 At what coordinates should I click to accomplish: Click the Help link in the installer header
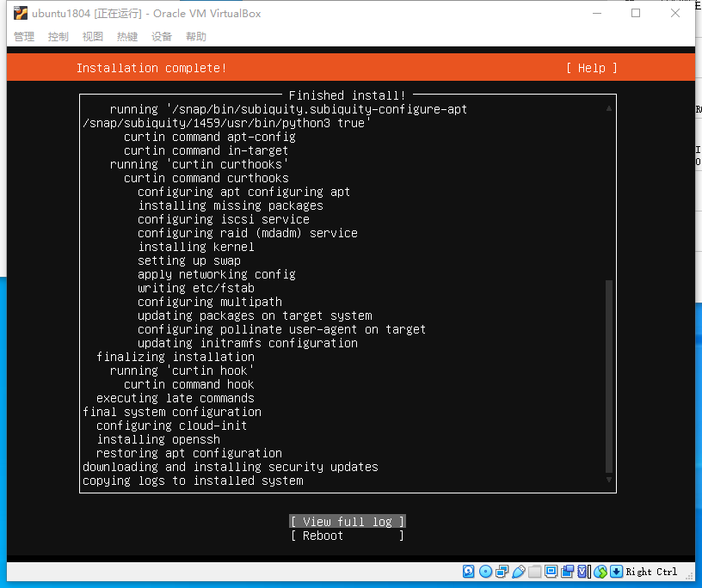(x=591, y=67)
